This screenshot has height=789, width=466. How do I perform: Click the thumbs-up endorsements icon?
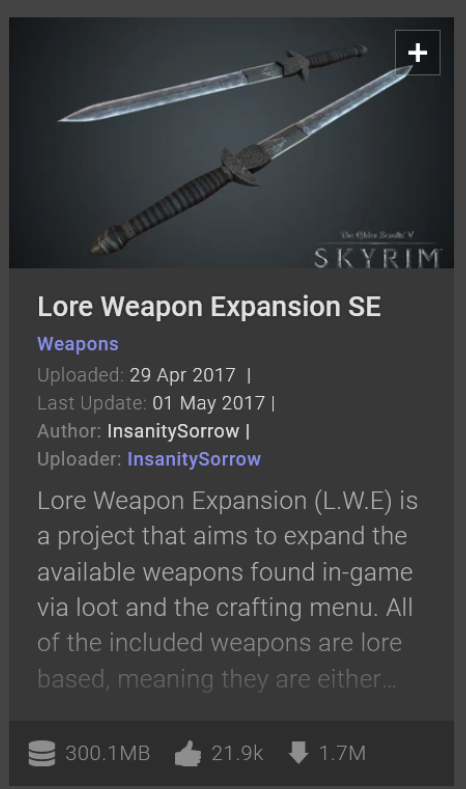point(188,754)
